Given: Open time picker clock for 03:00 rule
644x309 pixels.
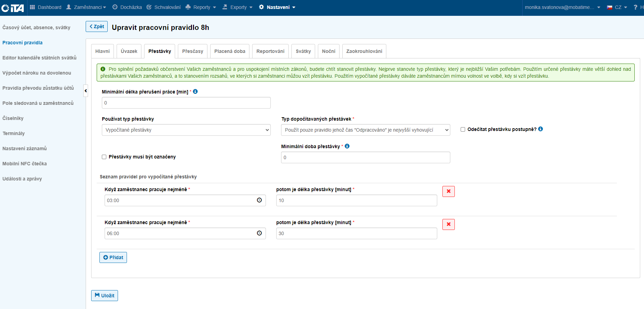Looking at the screenshot, I should pyautogui.click(x=259, y=200).
